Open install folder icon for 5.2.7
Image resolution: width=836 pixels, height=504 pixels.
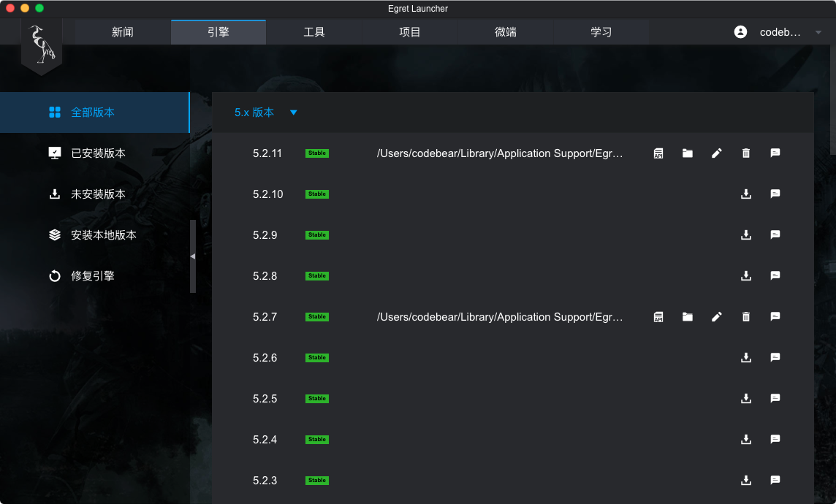[688, 317]
